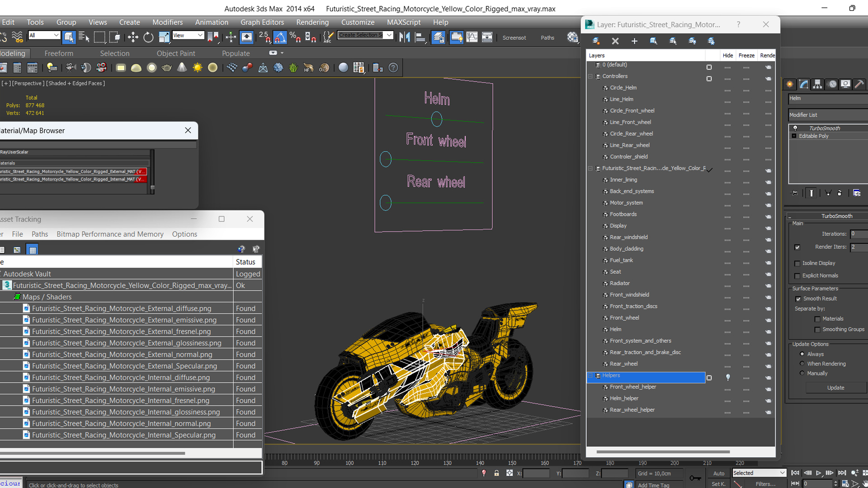Collapse the Futuristic_Street_Racin layer
868x488 pixels.
(590, 168)
